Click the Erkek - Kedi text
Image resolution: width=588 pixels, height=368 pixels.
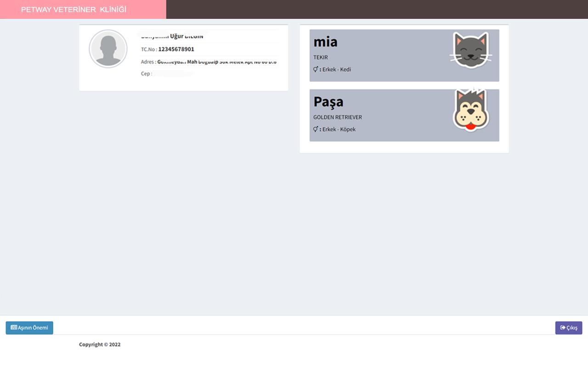click(337, 69)
